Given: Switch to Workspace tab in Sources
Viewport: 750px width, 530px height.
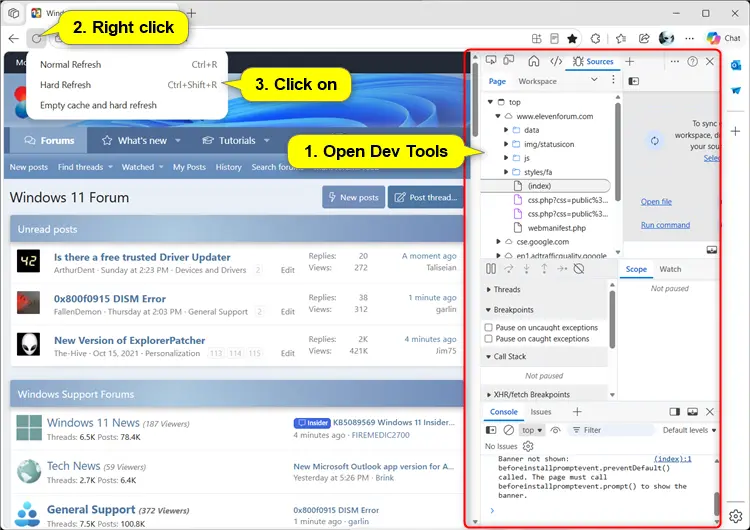Looking at the screenshot, I should click(x=537, y=81).
